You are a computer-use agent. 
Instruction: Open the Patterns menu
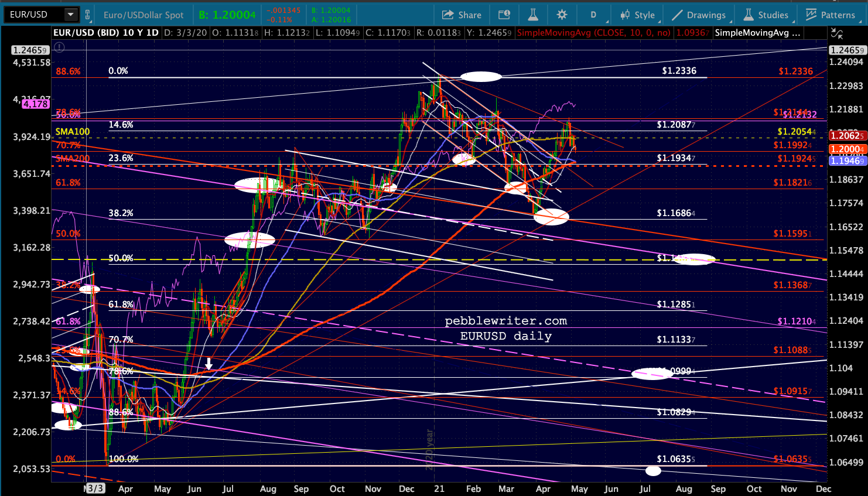tap(831, 15)
